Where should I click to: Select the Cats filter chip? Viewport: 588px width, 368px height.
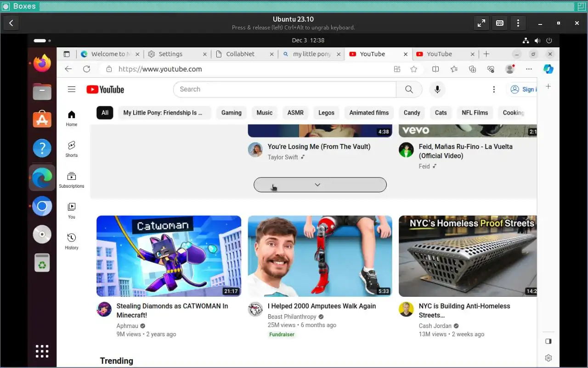(x=441, y=113)
